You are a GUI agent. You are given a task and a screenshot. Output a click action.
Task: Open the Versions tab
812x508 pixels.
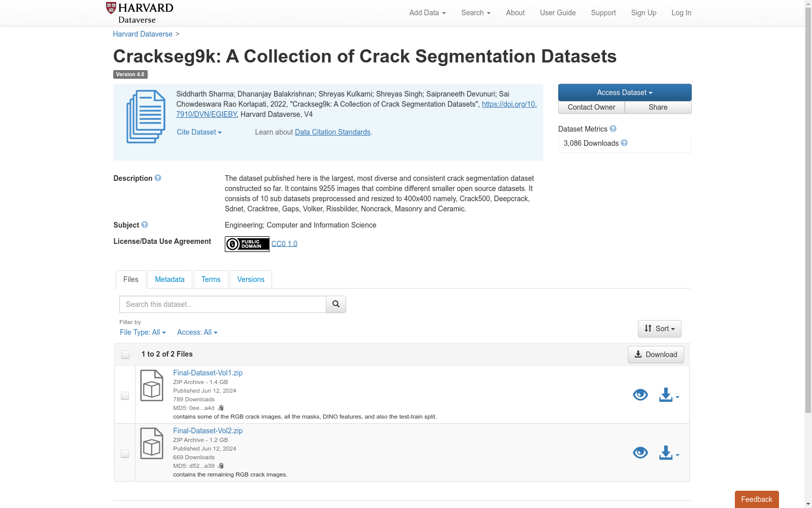click(251, 279)
